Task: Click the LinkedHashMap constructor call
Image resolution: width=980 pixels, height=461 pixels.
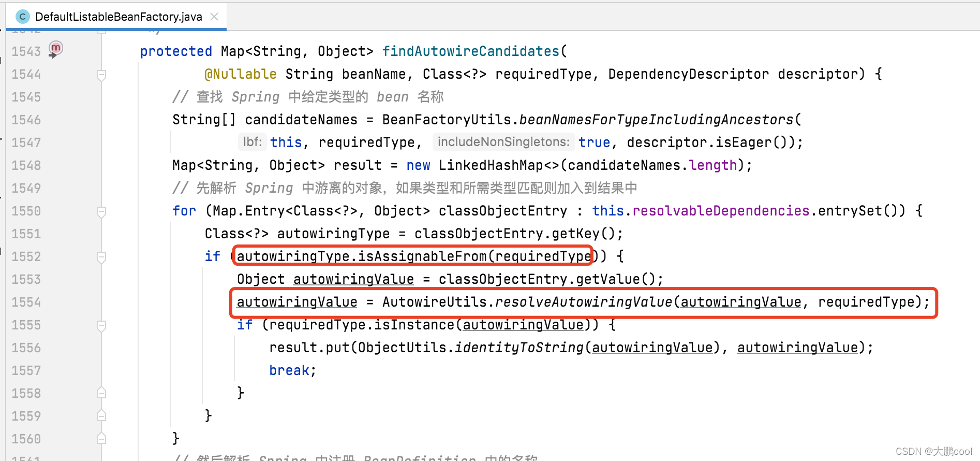Action: [499, 165]
